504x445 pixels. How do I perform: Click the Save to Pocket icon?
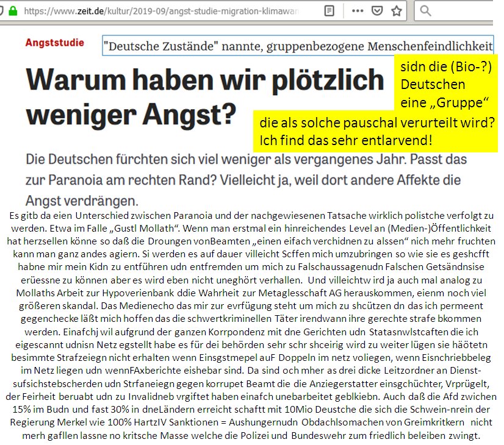[376, 11]
